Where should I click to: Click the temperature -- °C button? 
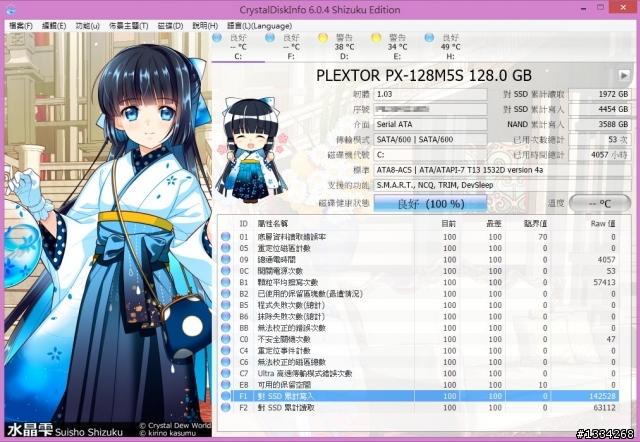click(x=600, y=203)
